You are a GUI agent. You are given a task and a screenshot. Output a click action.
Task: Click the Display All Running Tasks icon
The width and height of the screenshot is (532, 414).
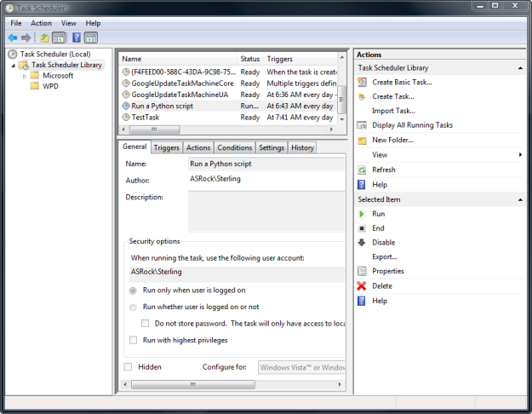tap(362, 125)
